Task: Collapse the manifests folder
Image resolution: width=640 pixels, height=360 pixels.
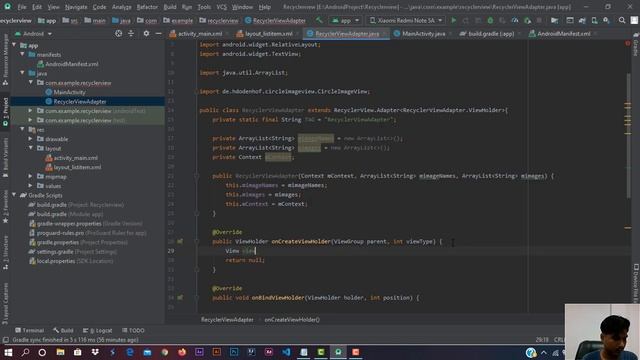Action: pyautogui.click(x=22, y=55)
